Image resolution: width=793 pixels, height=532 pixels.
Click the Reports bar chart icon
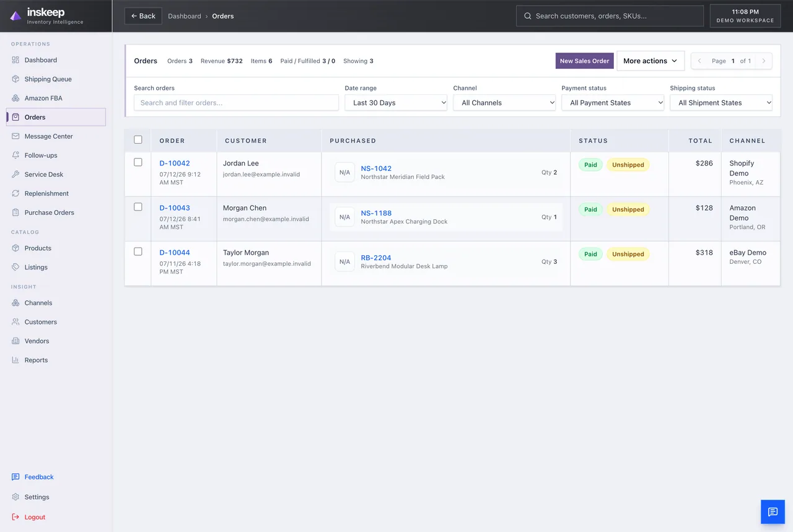pos(16,360)
